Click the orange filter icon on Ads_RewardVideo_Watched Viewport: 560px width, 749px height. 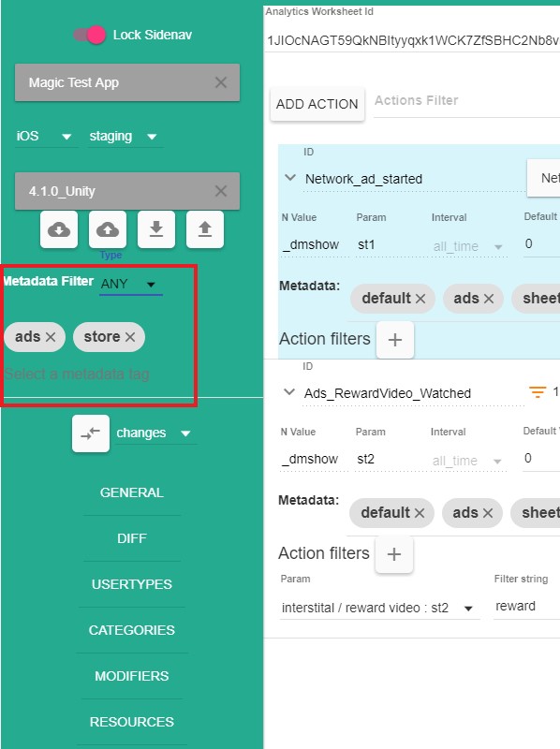click(538, 392)
